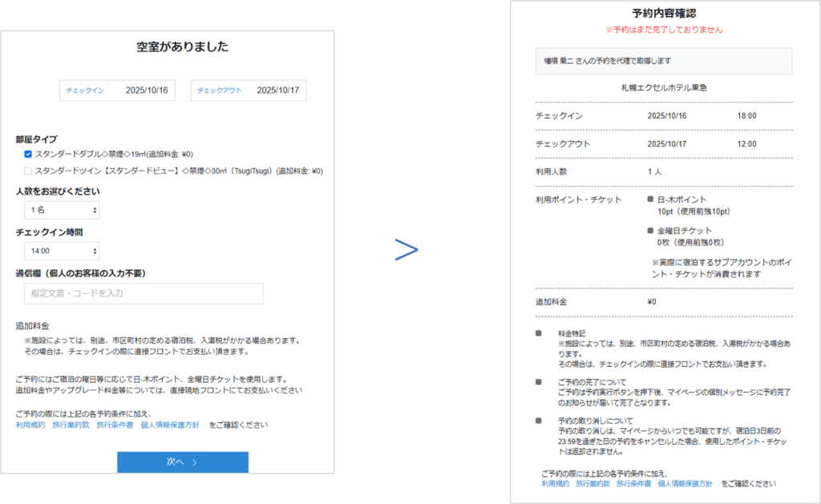This screenshot has height=504, width=821.
Task: Click the 日-木ポイント bullet entry
Action: click(681, 200)
